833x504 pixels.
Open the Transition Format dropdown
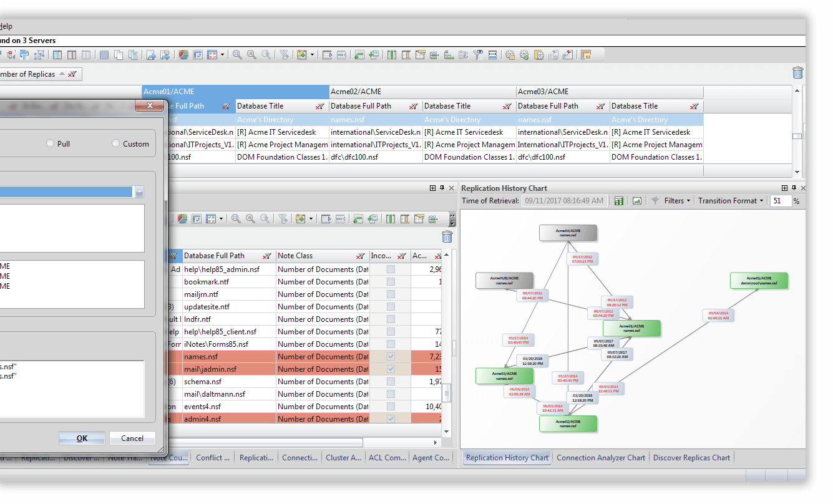[731, 201]
